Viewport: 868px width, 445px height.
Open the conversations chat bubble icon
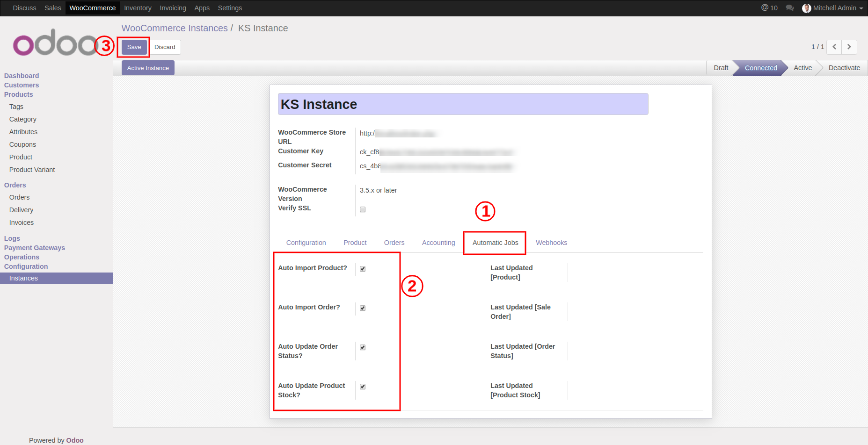[790, 8]
